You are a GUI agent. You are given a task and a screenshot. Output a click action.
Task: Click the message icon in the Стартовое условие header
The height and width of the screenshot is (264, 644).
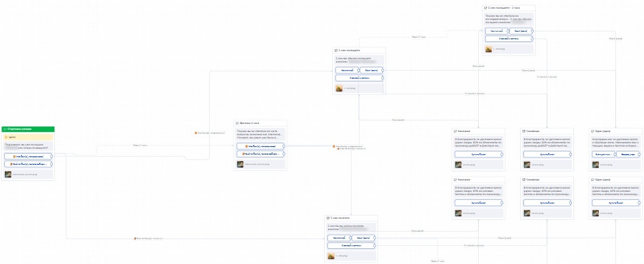tap(5, 129)
